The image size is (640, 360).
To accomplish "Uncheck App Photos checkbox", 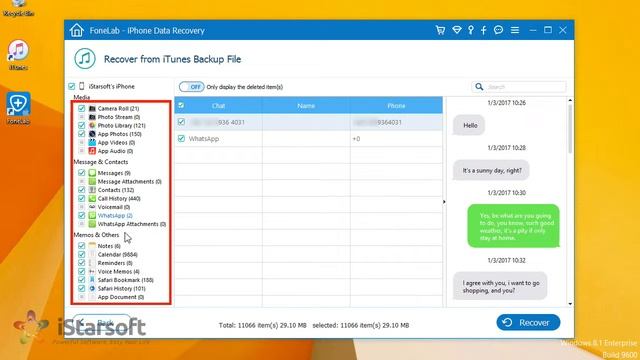I will pyautogui.click(x=82, y=134).
